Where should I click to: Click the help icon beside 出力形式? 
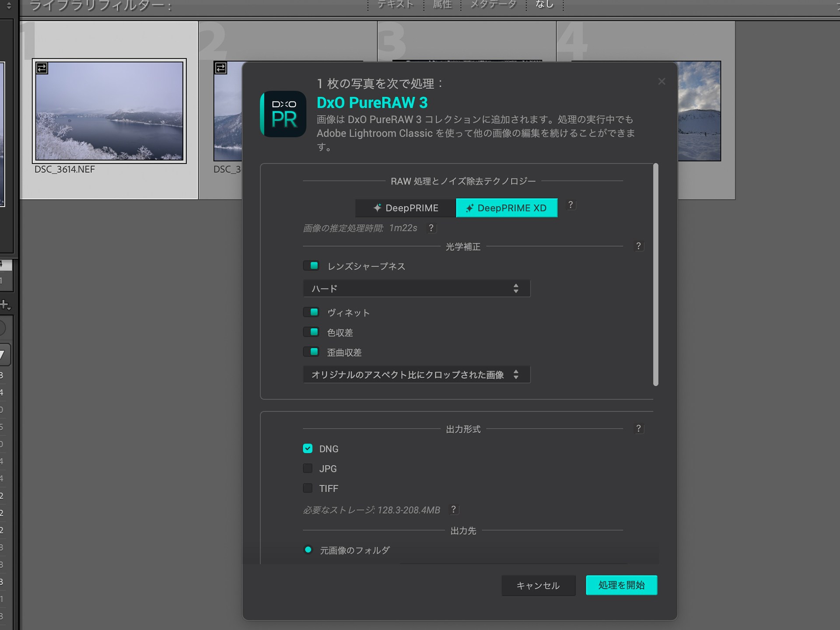(x=639, y=429)
